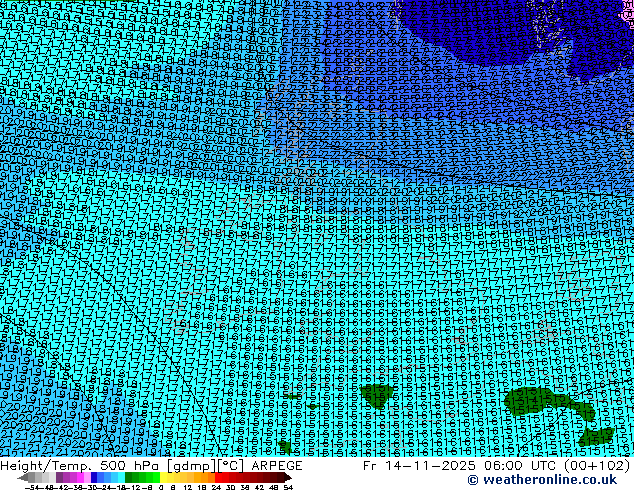634x490 pixels.
Task: Click the '(00+102)' forecast hour text
Action: click(597, 466)
